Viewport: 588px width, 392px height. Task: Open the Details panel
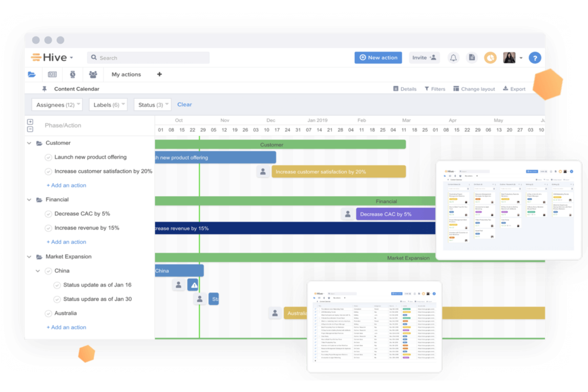tap(405, 89)
